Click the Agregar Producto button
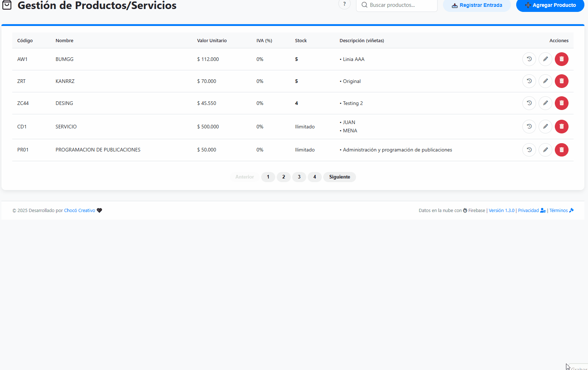588x370 pixels. pyautogui.click(x=550, y=5)
